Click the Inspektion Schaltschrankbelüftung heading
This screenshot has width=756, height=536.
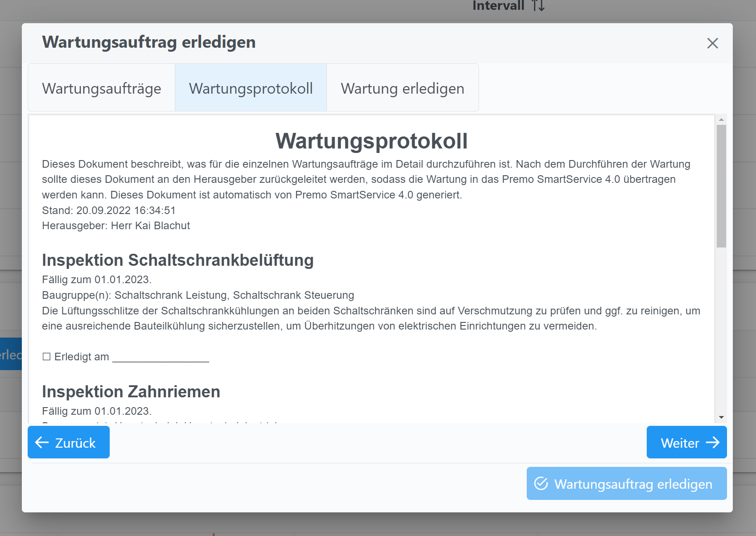click(178, 260)
